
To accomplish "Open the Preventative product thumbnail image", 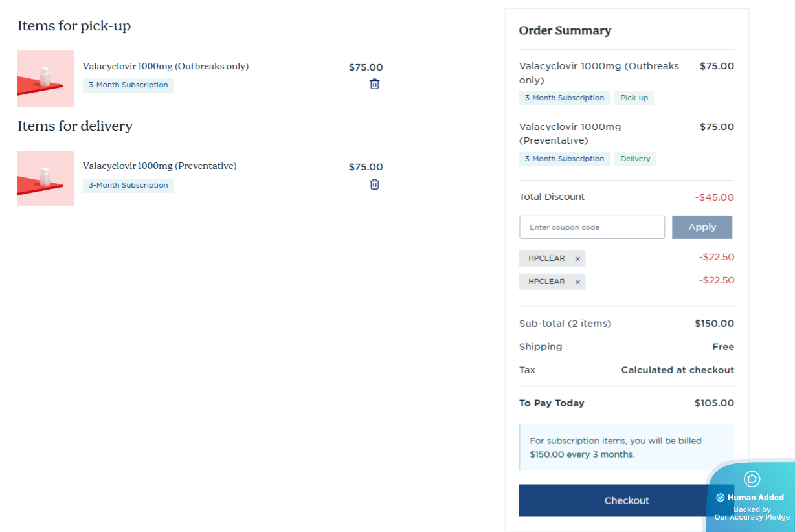I will (45, 179).
